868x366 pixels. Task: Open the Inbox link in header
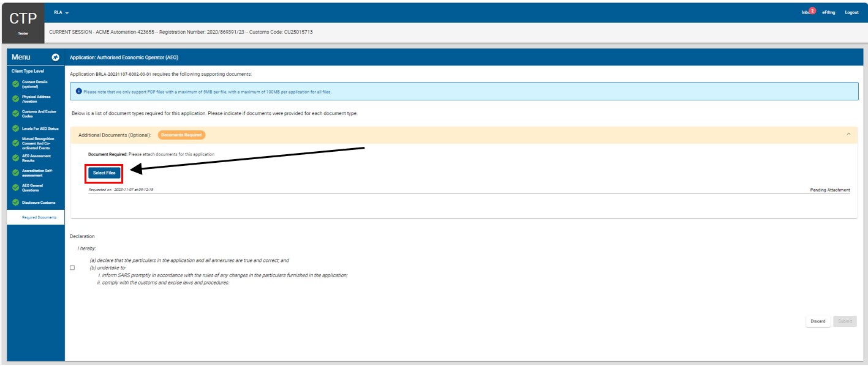[x=806, y=13]
